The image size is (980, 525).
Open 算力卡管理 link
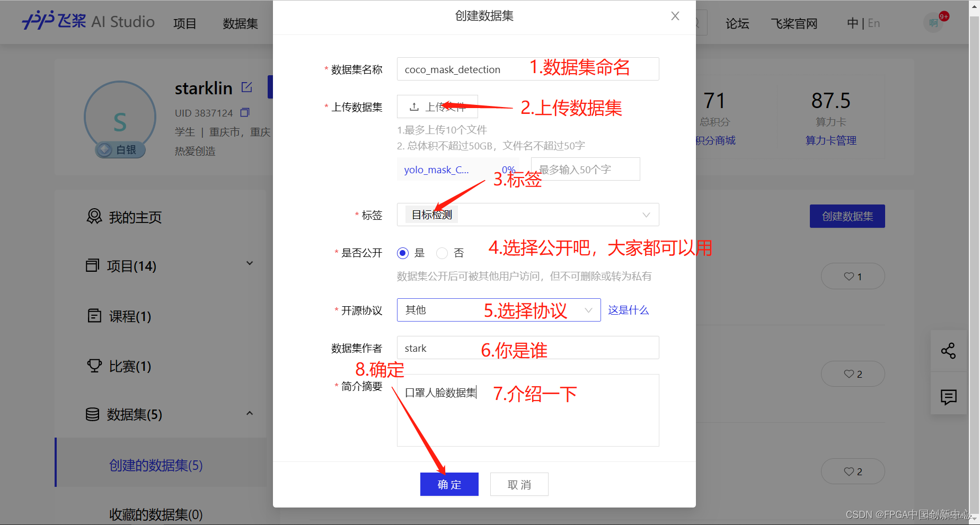click(x=831, y=140)
